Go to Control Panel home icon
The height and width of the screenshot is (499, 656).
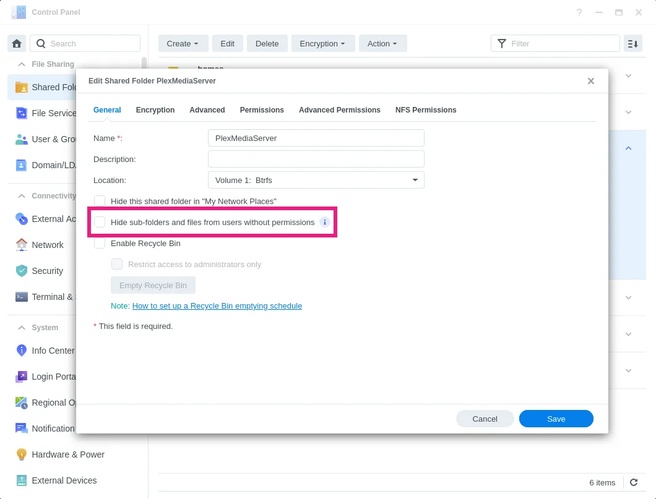[17, 44]
